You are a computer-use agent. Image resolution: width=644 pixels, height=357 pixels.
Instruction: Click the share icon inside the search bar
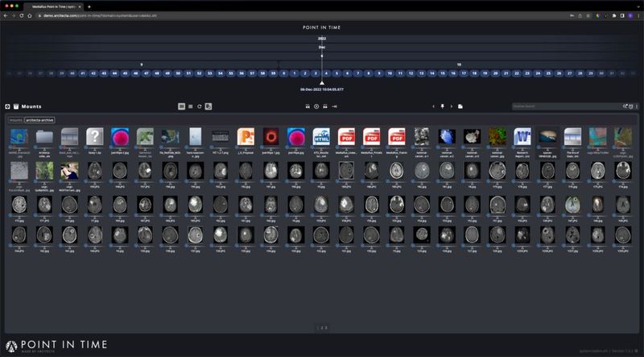tap(625, 106)
